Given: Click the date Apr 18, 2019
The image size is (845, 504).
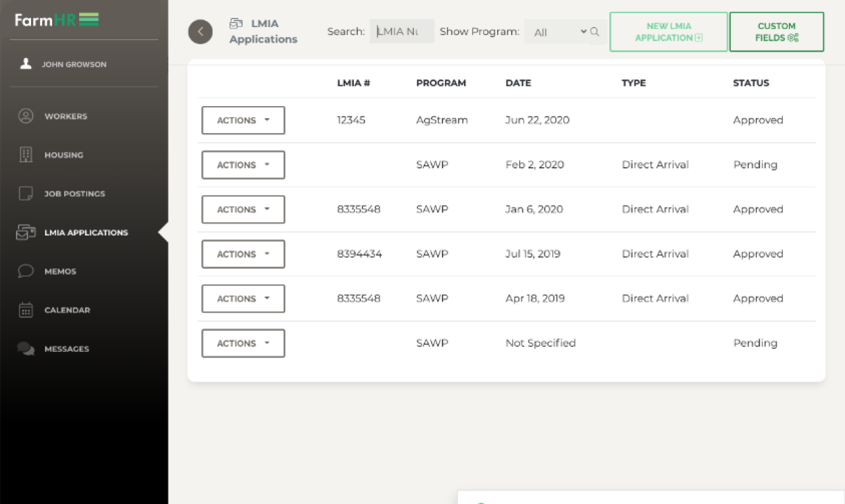Looking at the screenshot, I should coord(535,299).
